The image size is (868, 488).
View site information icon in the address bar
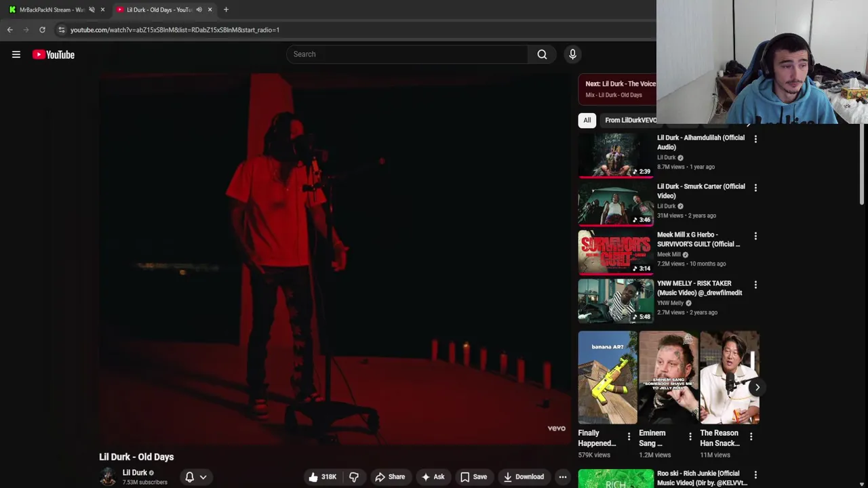[x=62, y=30]
